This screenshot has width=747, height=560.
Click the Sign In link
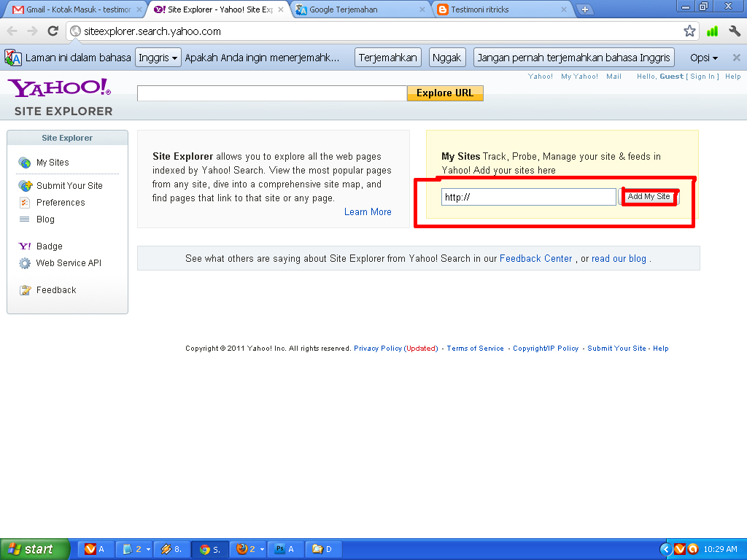click(703, 76)
